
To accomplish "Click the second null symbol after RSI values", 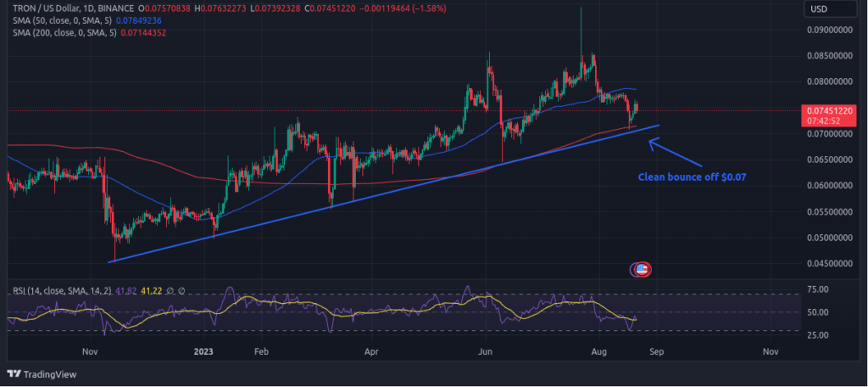I will 182,290.
